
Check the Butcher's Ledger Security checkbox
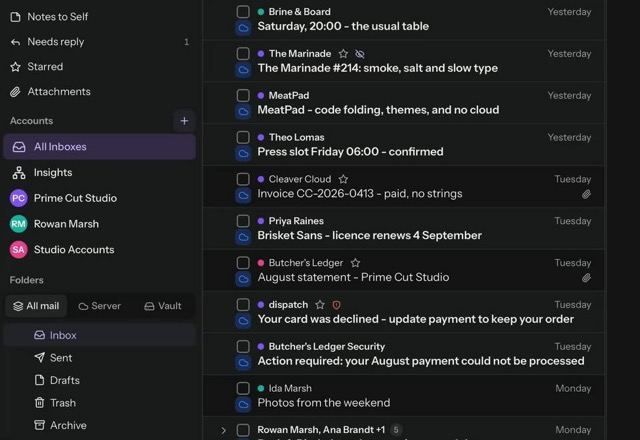click(243, 347)
